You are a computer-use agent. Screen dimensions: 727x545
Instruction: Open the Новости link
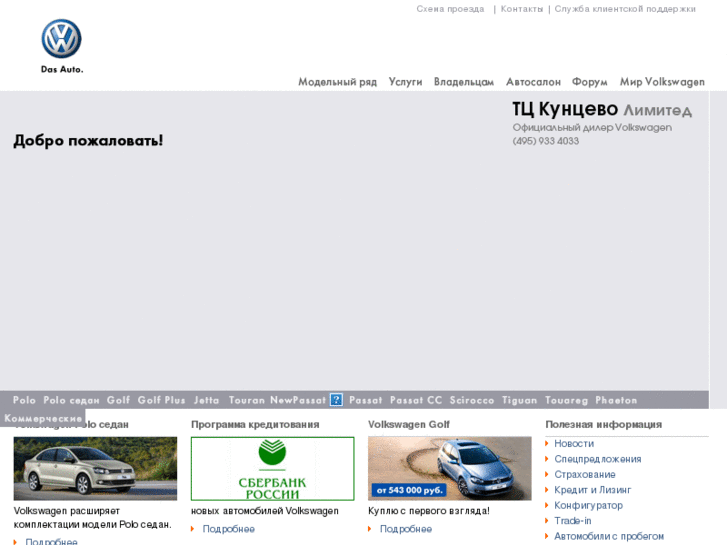coord(574,443)
